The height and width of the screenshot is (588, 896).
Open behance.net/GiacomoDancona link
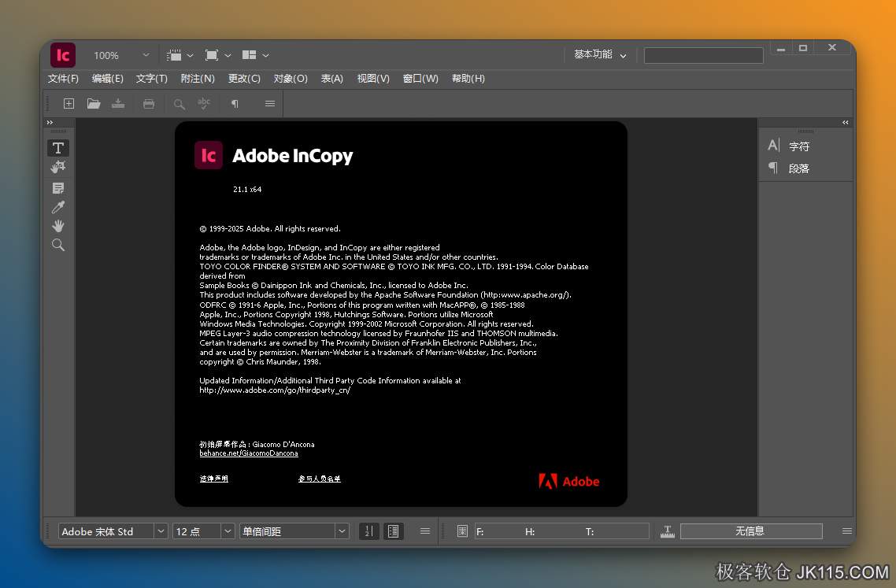point(249,453)
